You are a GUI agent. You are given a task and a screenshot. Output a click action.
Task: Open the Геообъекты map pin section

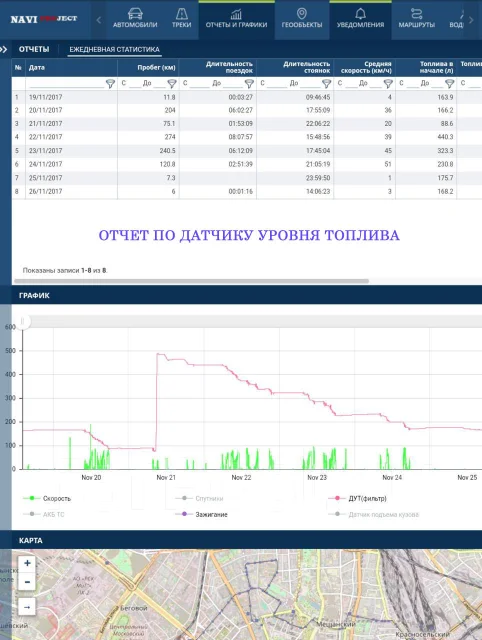coord(302,20)
